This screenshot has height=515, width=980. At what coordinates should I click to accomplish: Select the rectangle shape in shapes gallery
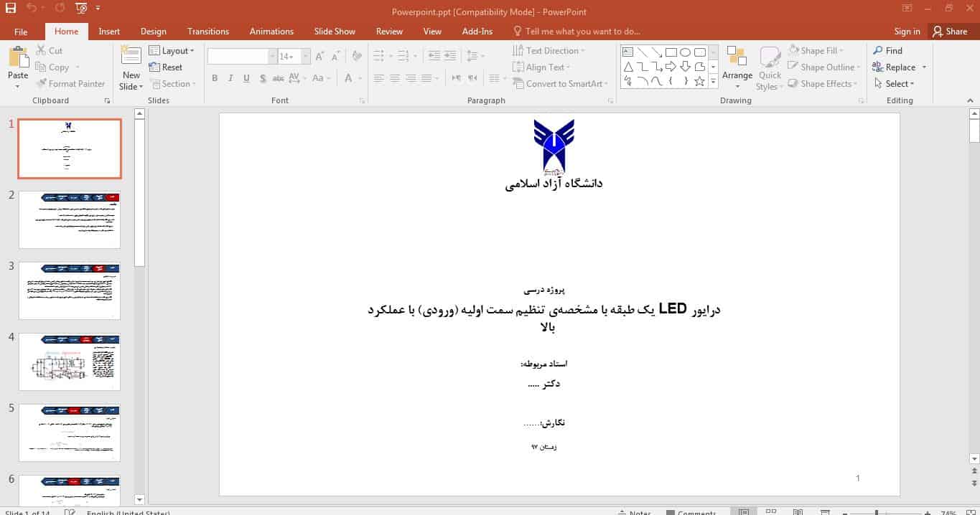pyautogui.click(x=671, y=52)
